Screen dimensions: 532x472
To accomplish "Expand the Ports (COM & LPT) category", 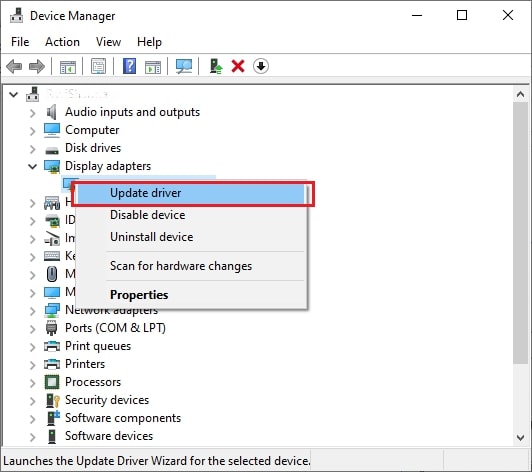I will click(x=32, y=328).
